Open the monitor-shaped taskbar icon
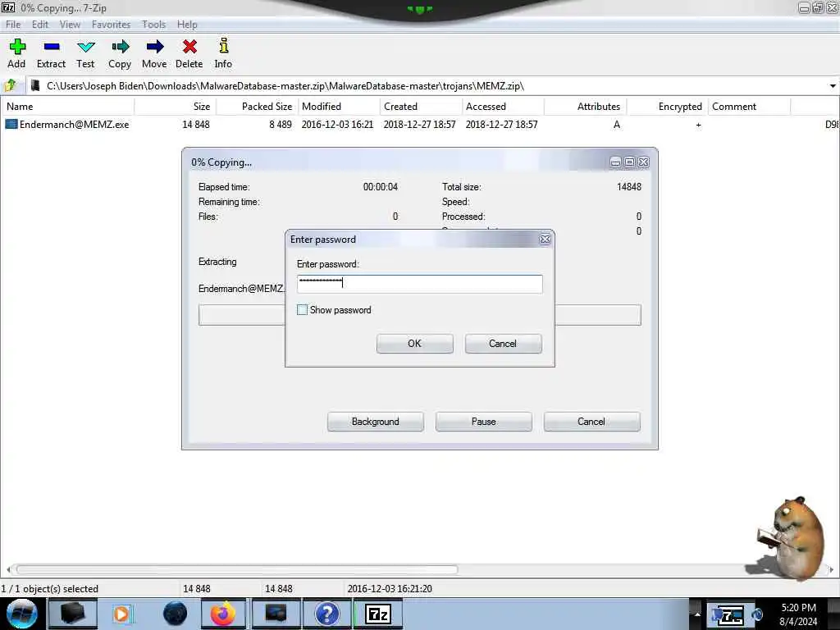The height and width of the screenshot is (630, 840). (x=276, y=614)
